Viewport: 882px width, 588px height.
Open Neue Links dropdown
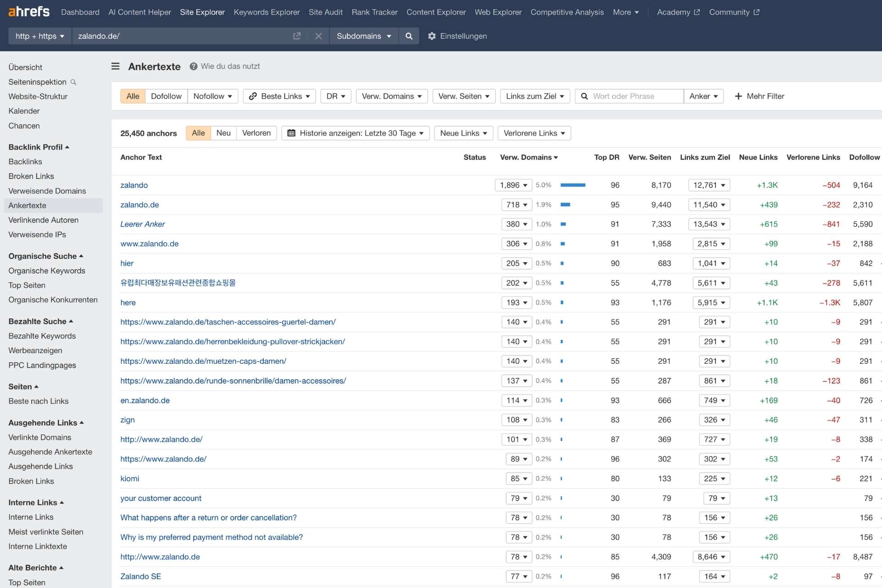coord(464,133)
